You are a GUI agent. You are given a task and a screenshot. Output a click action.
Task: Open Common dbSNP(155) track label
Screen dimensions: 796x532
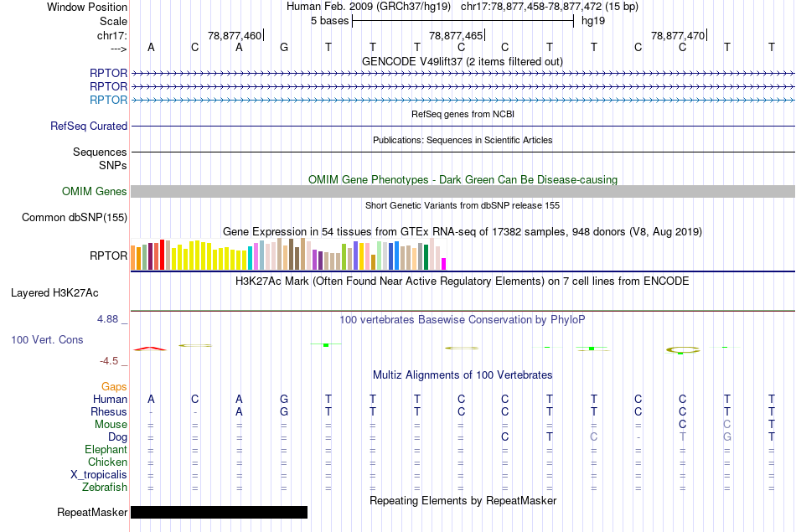click(x=74, y=217)
